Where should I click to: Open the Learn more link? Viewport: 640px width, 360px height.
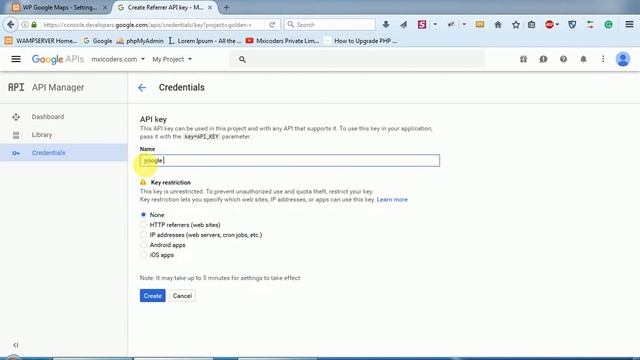(x=392, y=200)
